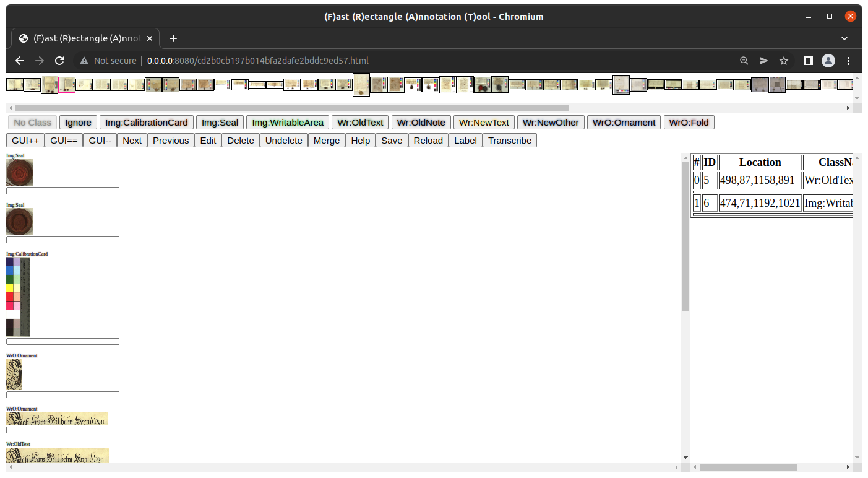This screenshot has width=868, height=478.
Task: Choose the WrO:Fold class
Action: [689, 123]
